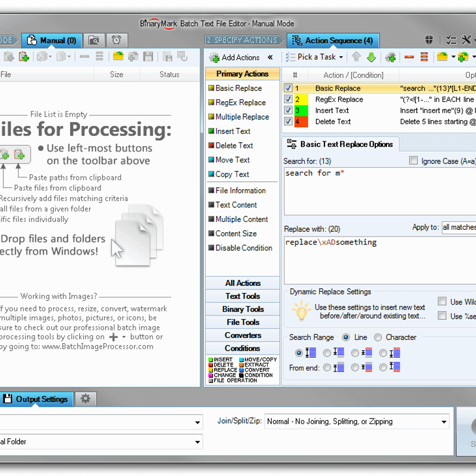Open the Basic Text Replace Options tab
This screenshot has width=476, height=476.
[341, 144]
